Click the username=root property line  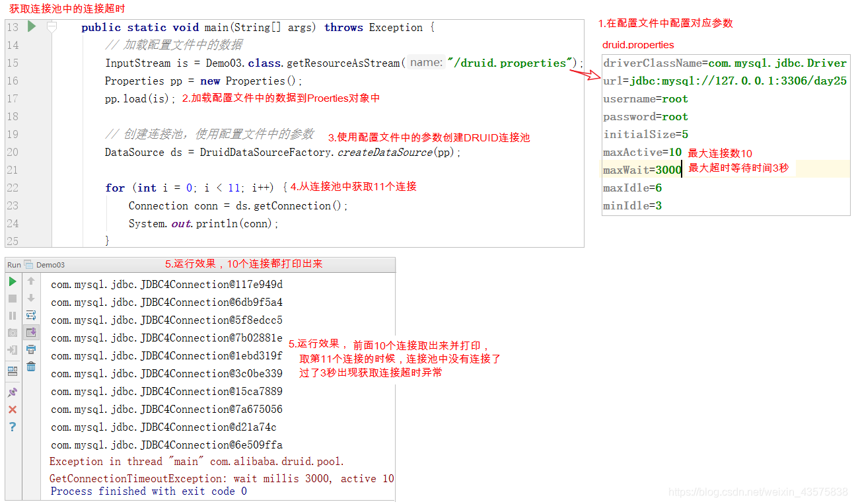(645, 99)
